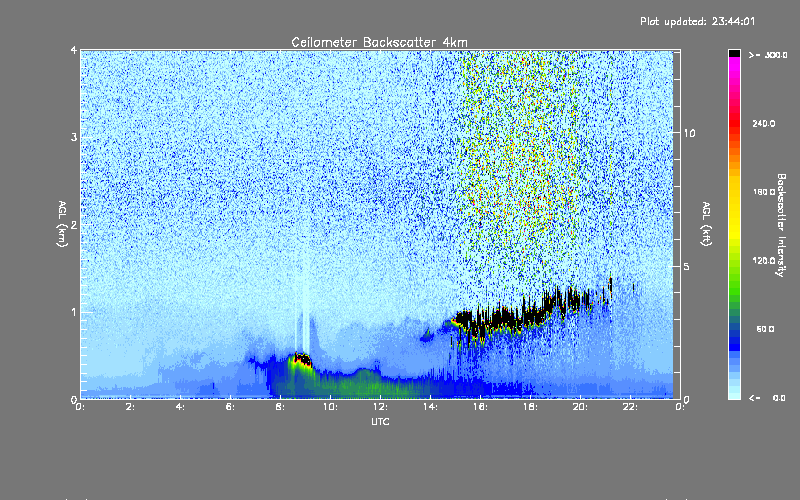Screen dimensions: 800x500
Task: Click the 'Plot updated: 23:44:01' timestamp
Action: [x=697, y=21]
